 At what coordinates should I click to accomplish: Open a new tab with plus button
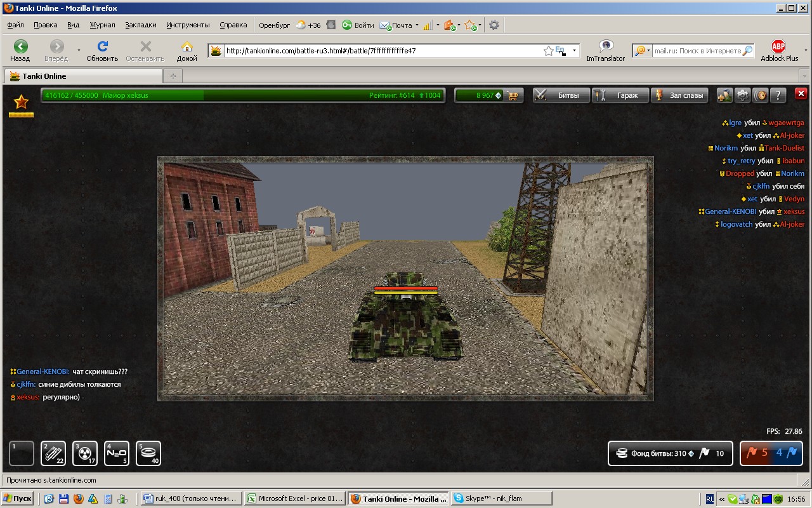(x=173, y=76)
